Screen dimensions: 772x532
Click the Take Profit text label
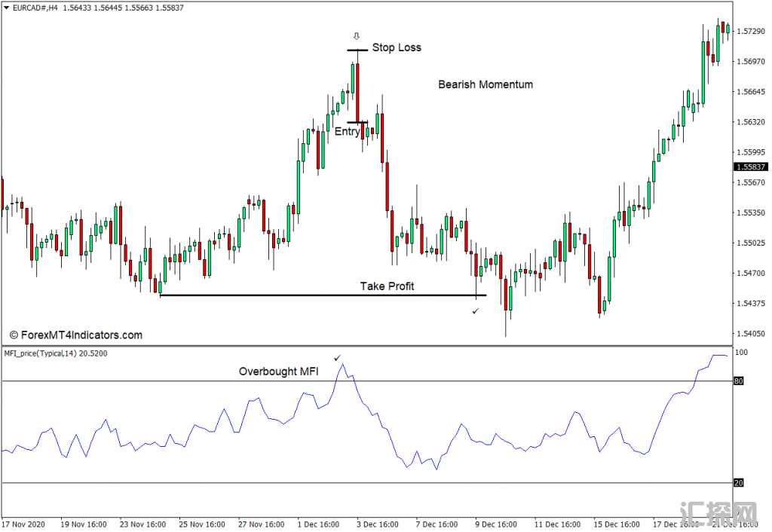[387, 286]
